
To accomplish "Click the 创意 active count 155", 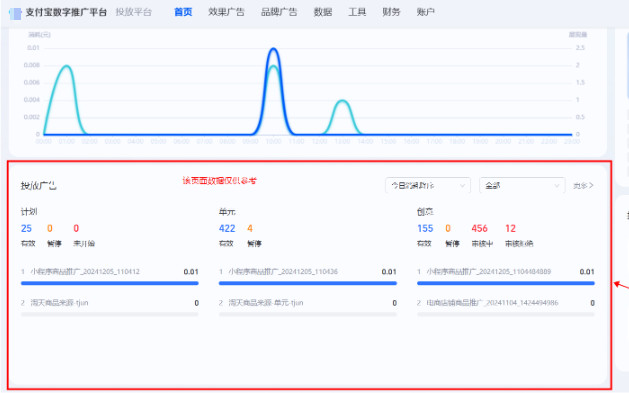I will (x=425, y=228).
